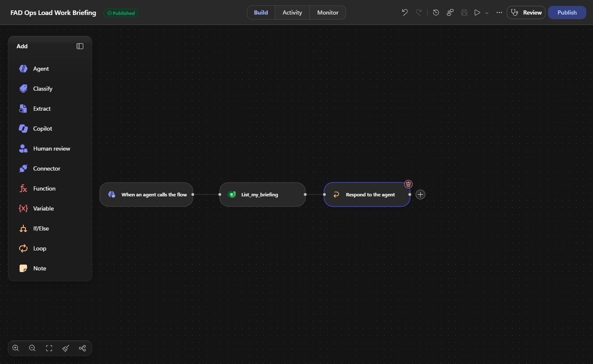593x364 pixels.
Task: Delete the 'Respond to the agent' node
Action: coord(408,184)
